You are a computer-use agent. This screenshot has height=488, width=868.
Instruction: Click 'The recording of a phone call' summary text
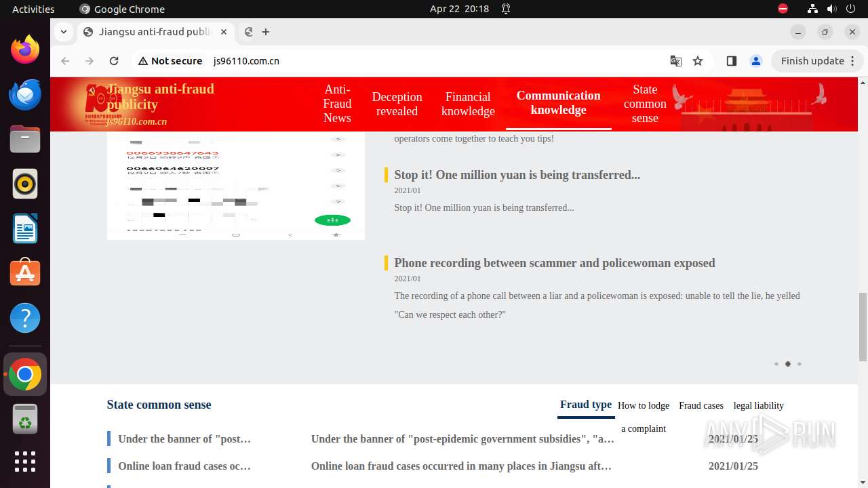[x=597, y=305]
